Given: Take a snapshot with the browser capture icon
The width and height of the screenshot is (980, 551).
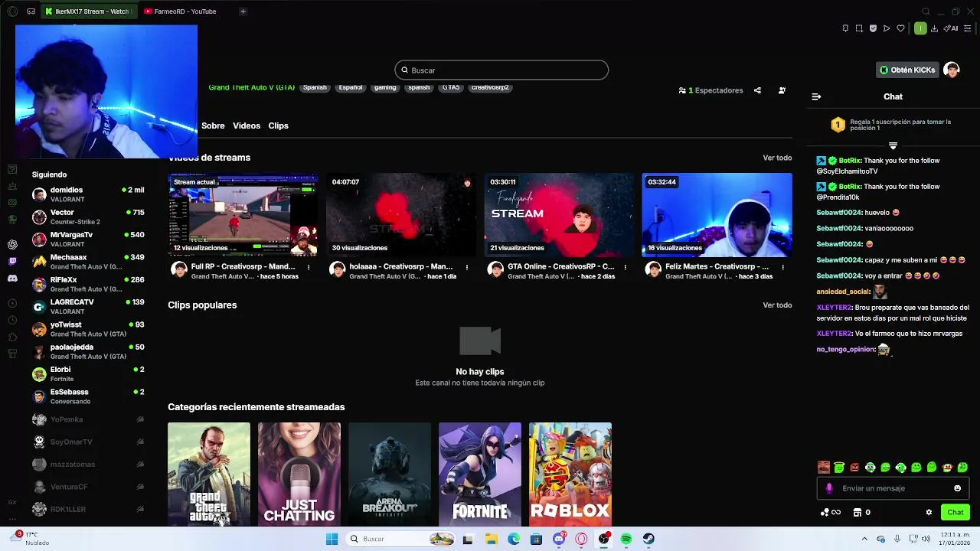Looking at the screenshot, I should [859, 28].
